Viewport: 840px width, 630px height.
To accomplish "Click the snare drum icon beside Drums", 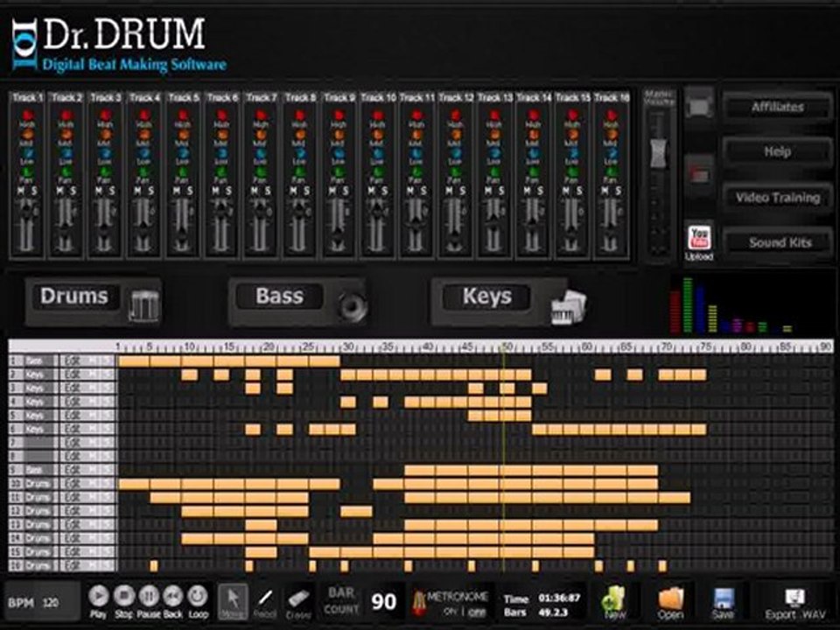I will coord(144,306).
